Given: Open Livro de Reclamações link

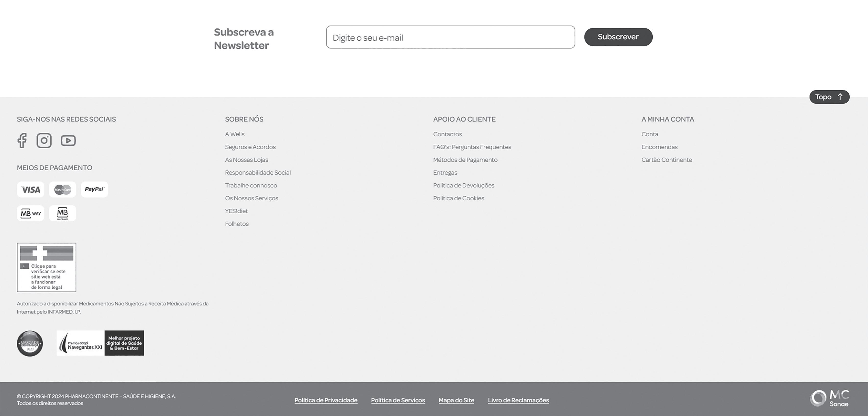Looking at the screenshot, I should point(518,400).
